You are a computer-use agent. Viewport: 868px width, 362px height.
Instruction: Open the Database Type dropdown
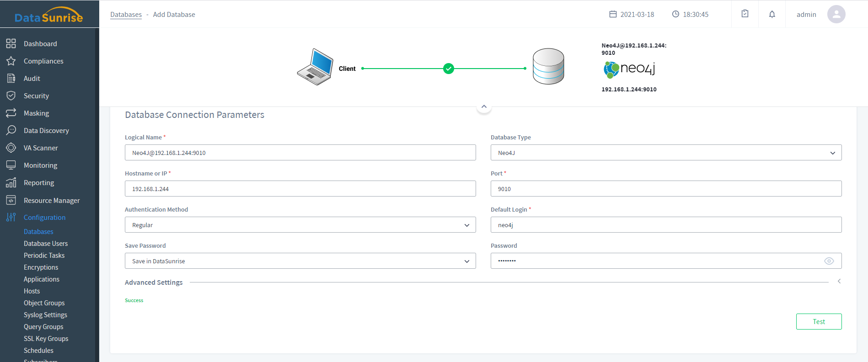666,153
